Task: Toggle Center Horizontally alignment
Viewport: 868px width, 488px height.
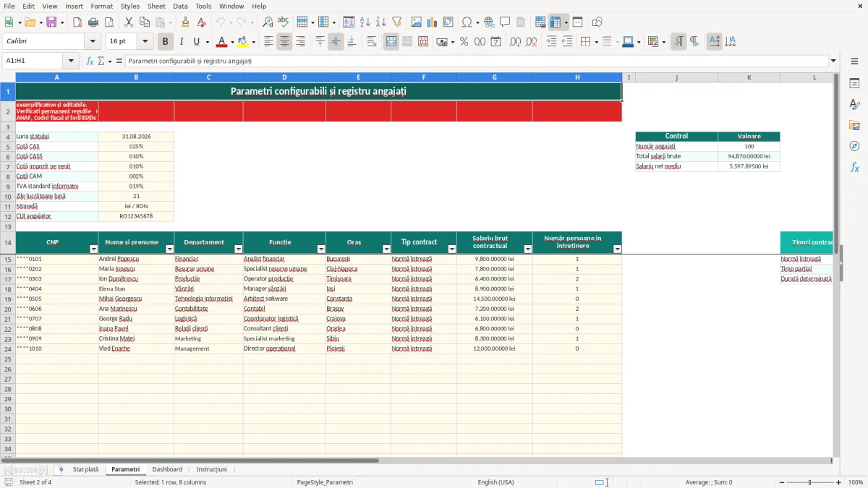Action: tap(284, 42)
